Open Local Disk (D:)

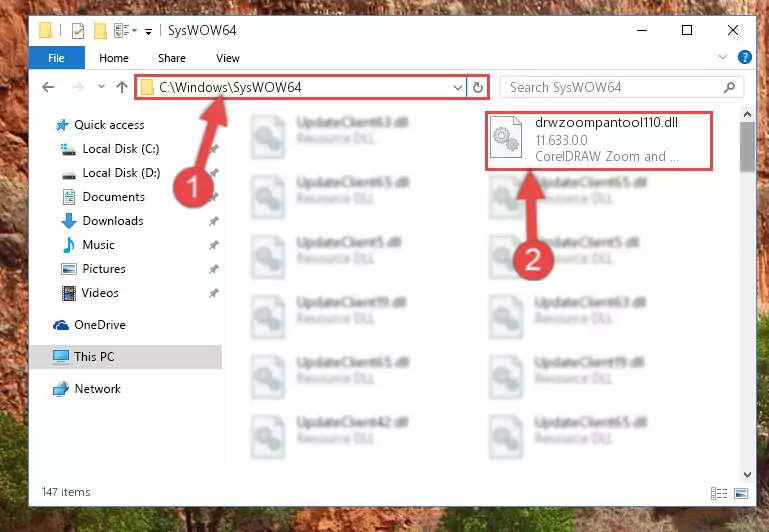[121, 173]
